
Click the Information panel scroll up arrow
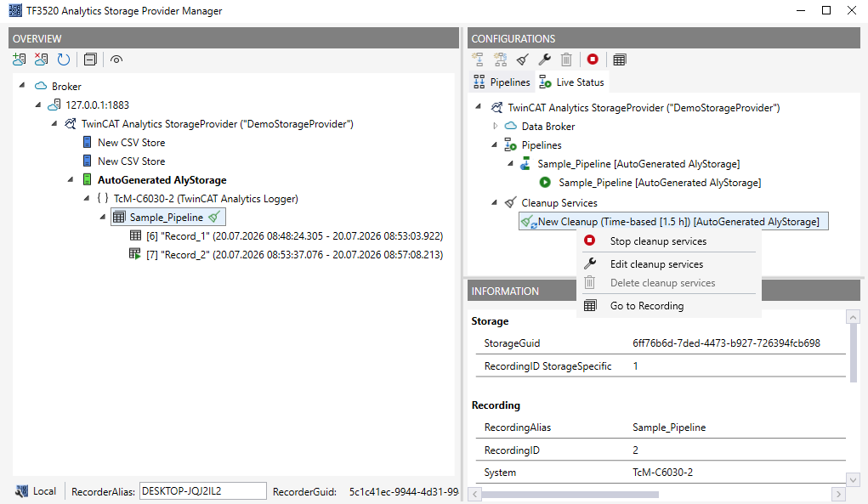click(x=853, y=317)
